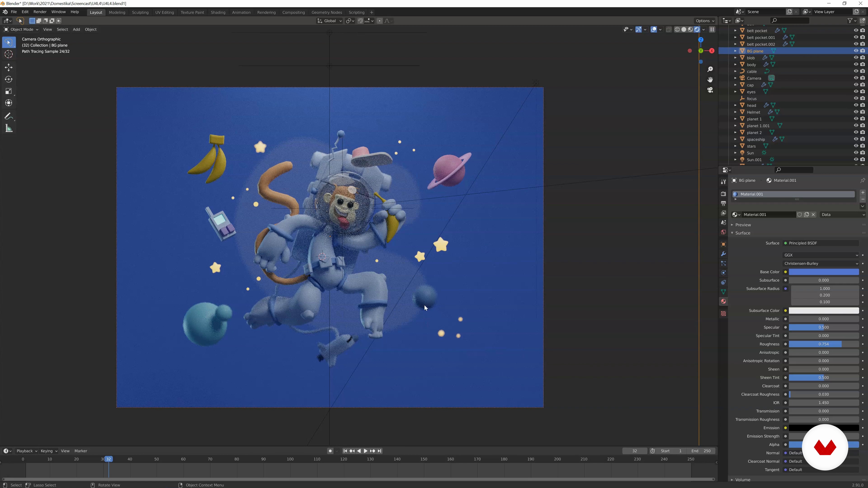The width and height of the screenshot is (868, 488).
Task: Select the Annotate tool
Action: click(x=9, y=117)
